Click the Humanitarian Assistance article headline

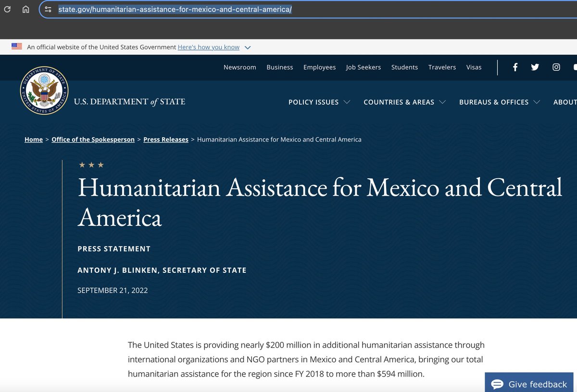click(x=320, y=202)
